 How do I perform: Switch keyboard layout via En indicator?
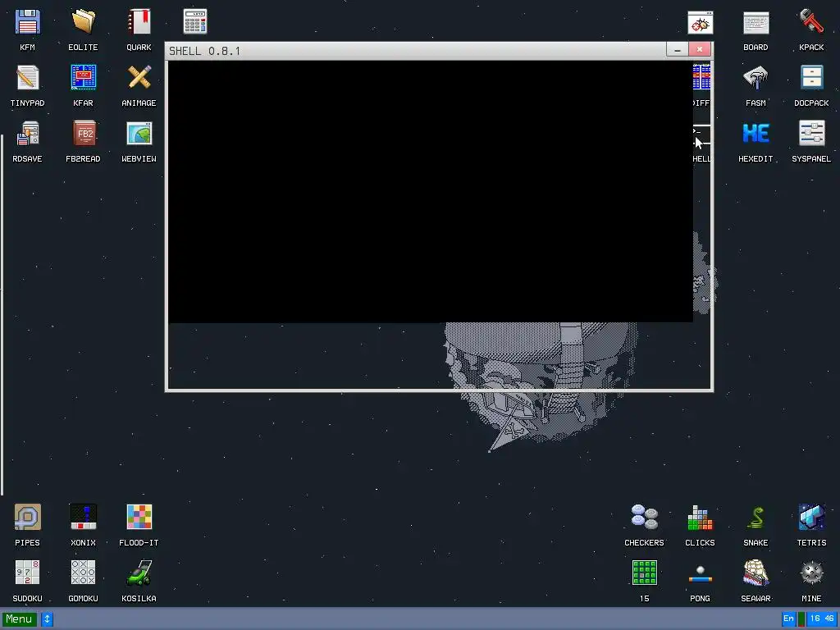pos(788,619)
